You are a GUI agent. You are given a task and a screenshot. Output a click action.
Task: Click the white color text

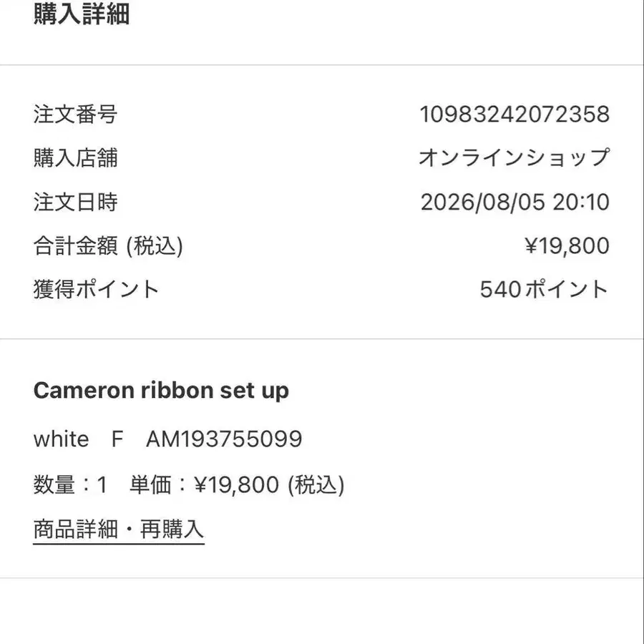point(62,439)
